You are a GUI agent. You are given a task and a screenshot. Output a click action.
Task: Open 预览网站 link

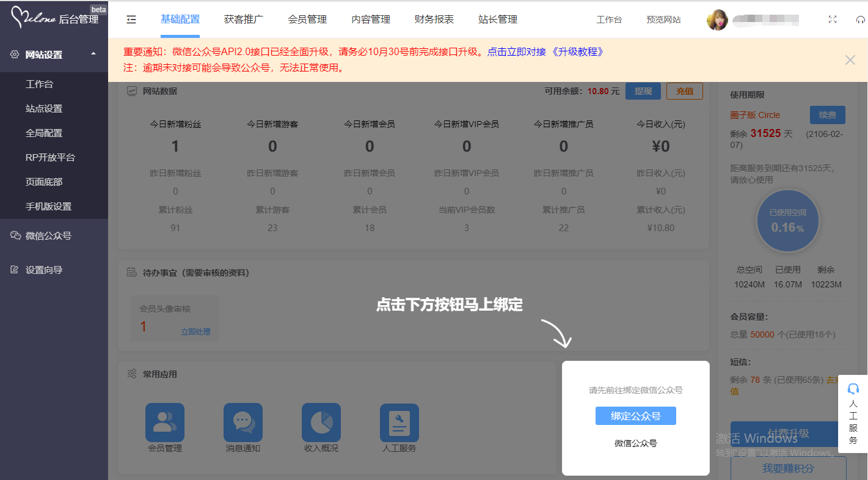(x=663, y=20)
